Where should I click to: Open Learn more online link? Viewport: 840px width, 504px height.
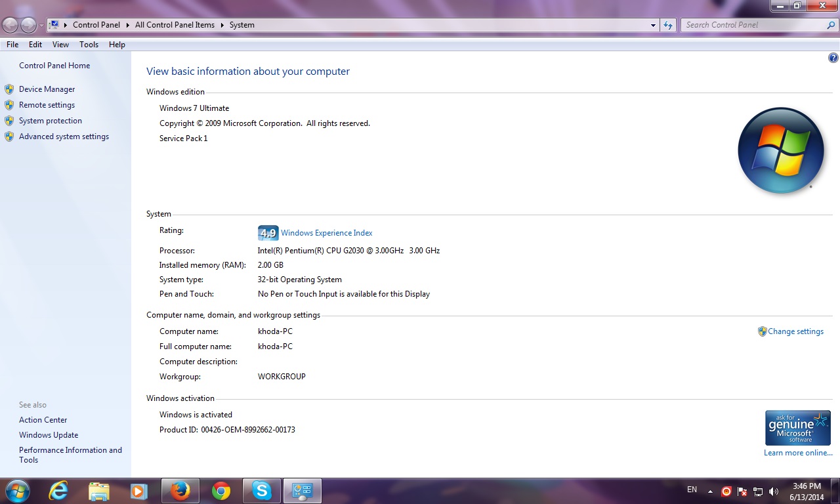[798, 453]
